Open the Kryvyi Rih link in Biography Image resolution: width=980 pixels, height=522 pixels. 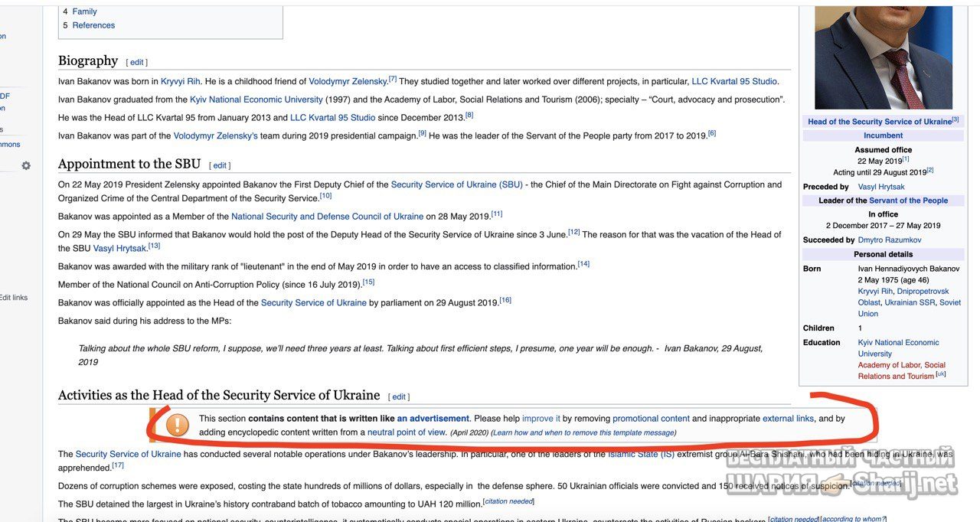pos(180,81)
